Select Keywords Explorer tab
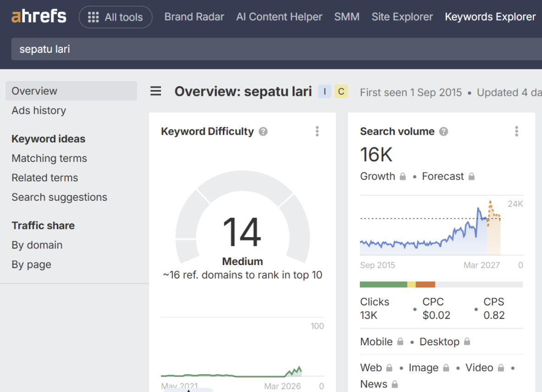The width and height of the screenshot is (542, 392). [x=490, y=17]
